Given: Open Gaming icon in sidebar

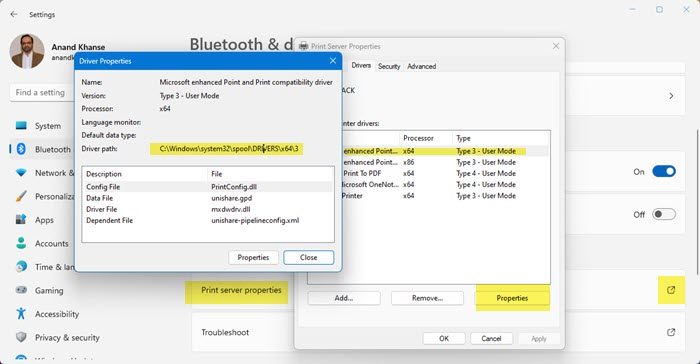Looking at the screenshot, I should 21,290.
